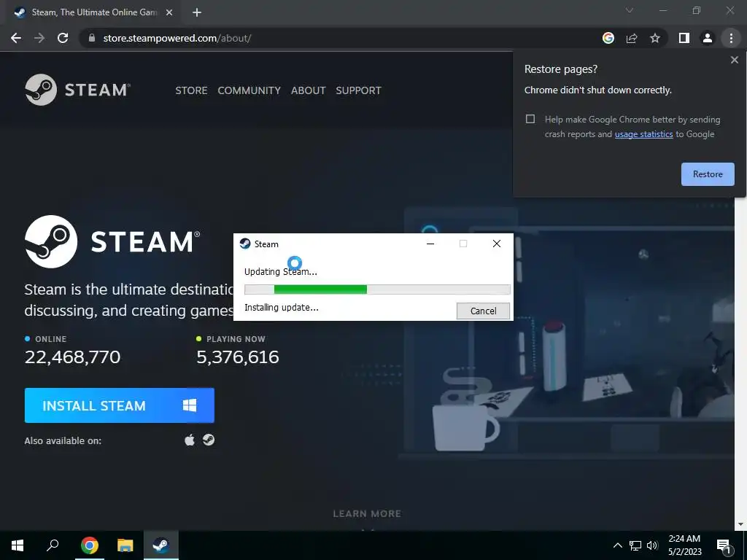747x560 pixels.
Task: Open Chrome from the taskbar
Action: coord(90,545)
